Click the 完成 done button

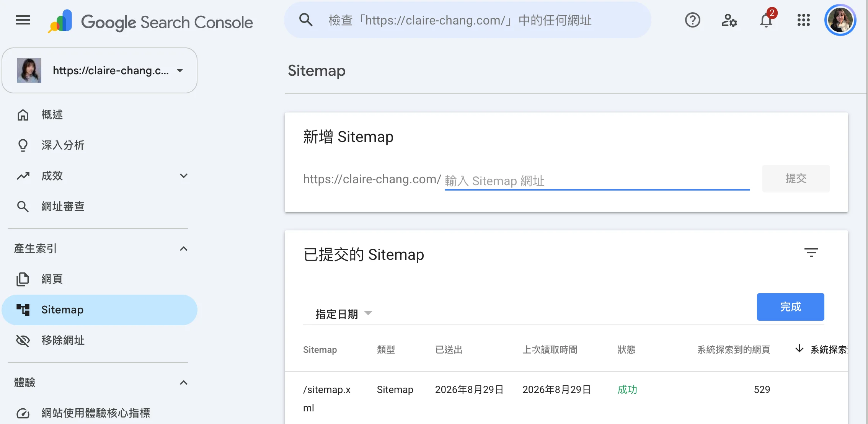pyautogui.click(x=790, y=307)
